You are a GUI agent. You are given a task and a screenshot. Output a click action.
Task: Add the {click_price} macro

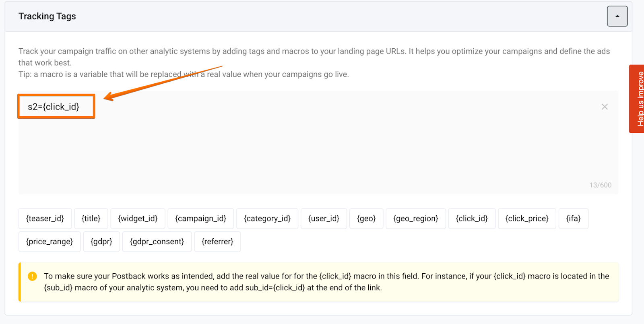pos(527,219)
